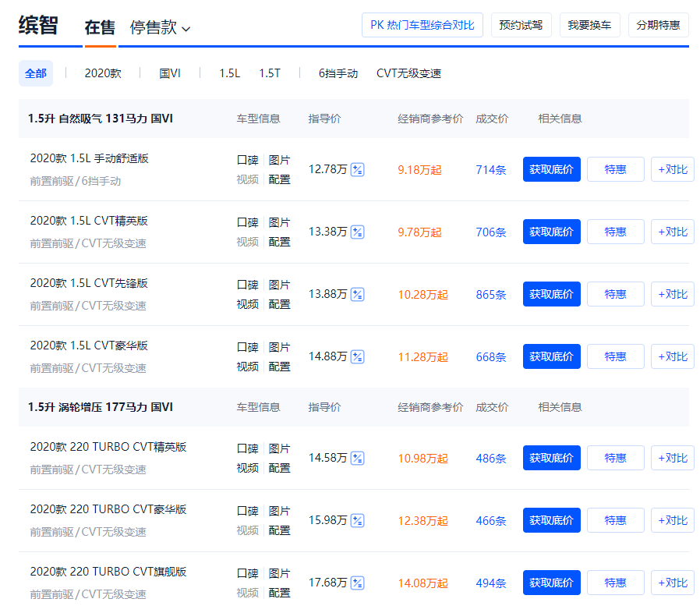The image size is (700, 613).
Task: Open 2020款 1.5L 手动舒适版 model page
Action: point(90,158)
